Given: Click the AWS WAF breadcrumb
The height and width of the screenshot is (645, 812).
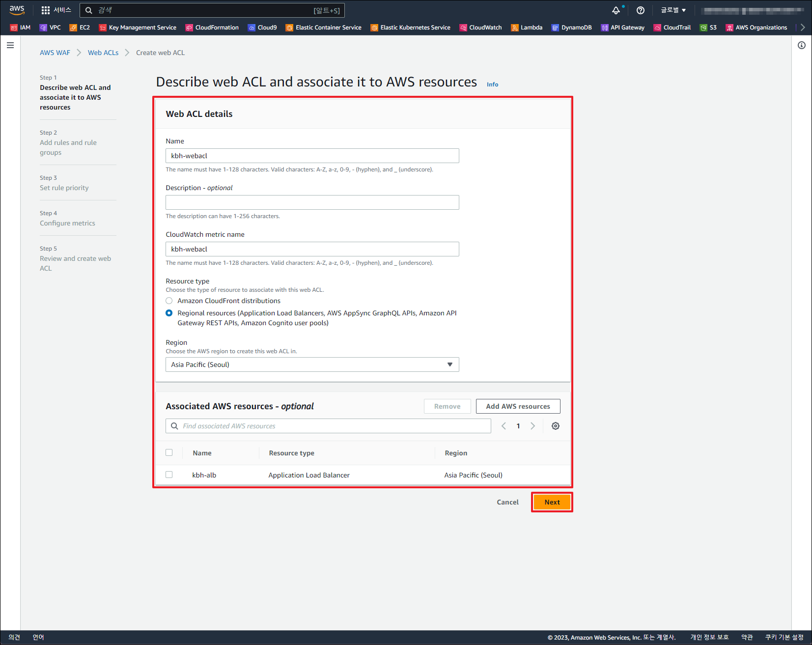Looking at the screenshot, I should 55,53.
